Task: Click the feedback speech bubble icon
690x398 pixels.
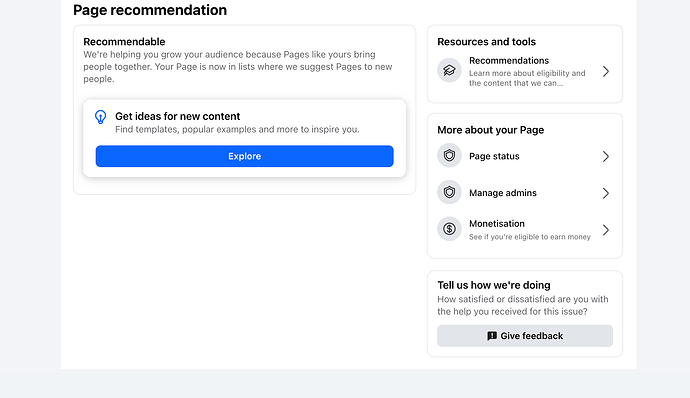Action: click(x=492, y=336)
